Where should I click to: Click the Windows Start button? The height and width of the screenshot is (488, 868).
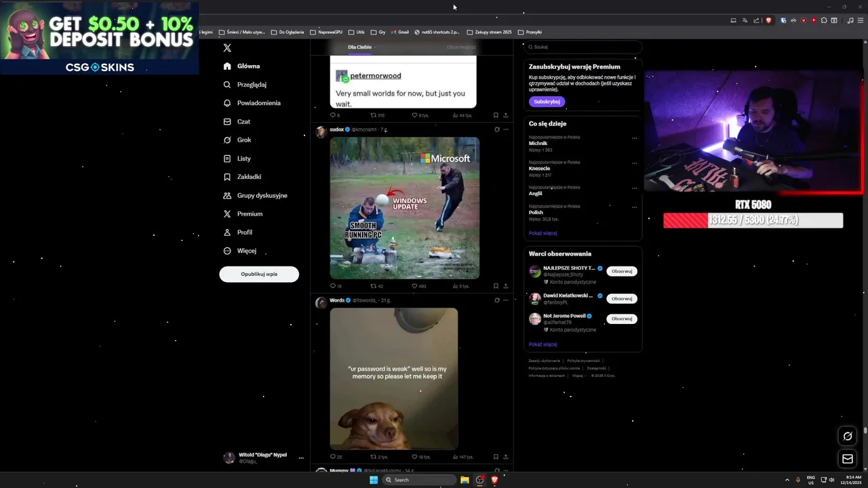tap(374, 480)
